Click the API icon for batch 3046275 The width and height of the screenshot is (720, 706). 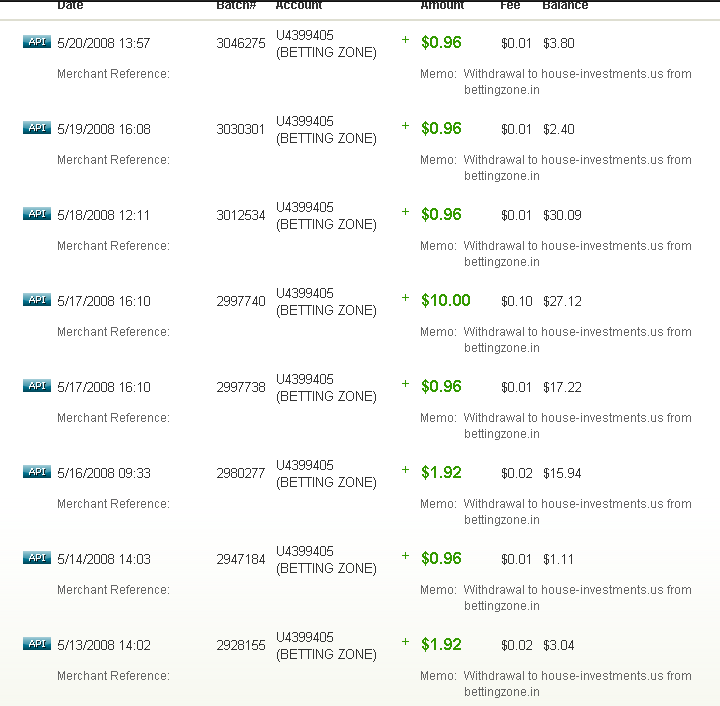(x=36, y=41)
